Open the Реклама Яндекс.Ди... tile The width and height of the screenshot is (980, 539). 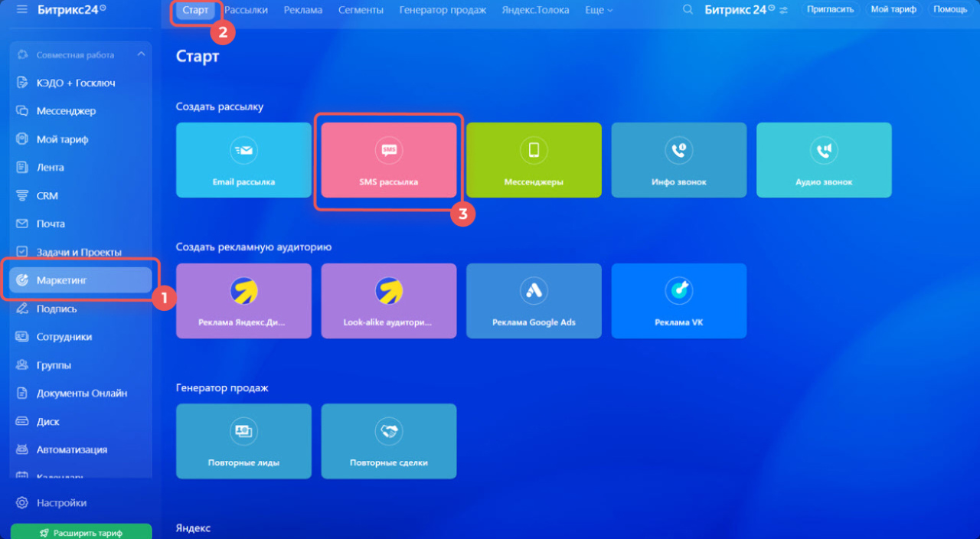point(243,301)
